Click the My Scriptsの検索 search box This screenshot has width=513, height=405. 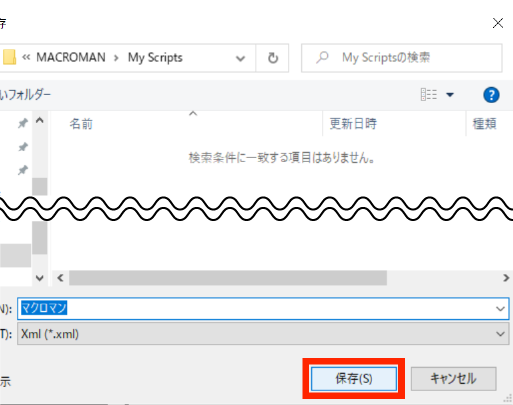[402, 58]
